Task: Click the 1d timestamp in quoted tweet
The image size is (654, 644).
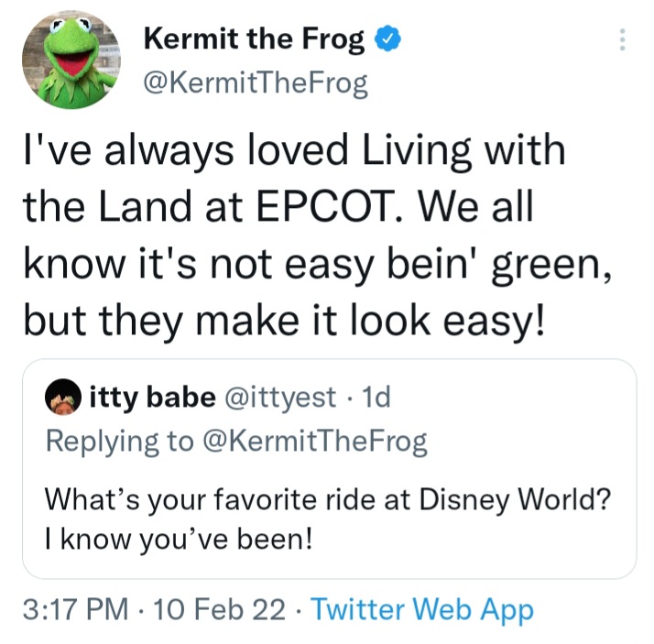Action: pyautogui.click(x=376, y=398)
